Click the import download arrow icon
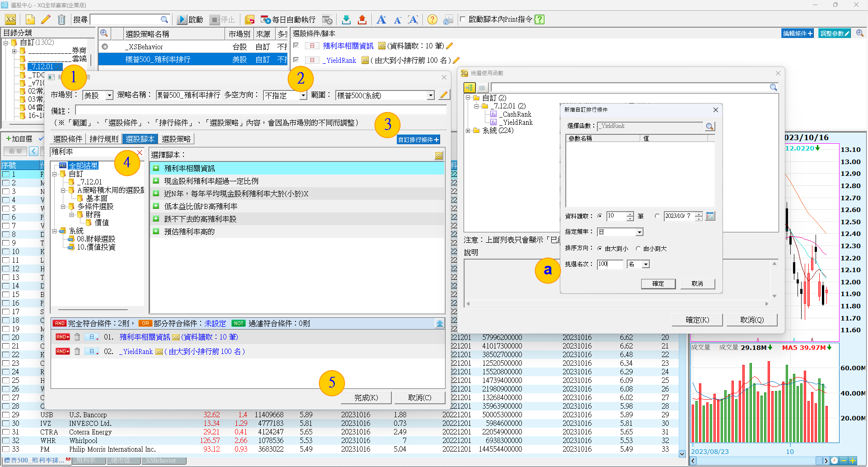Image resolution: width=868 pixels, height=467 pixels. point(346,19)
